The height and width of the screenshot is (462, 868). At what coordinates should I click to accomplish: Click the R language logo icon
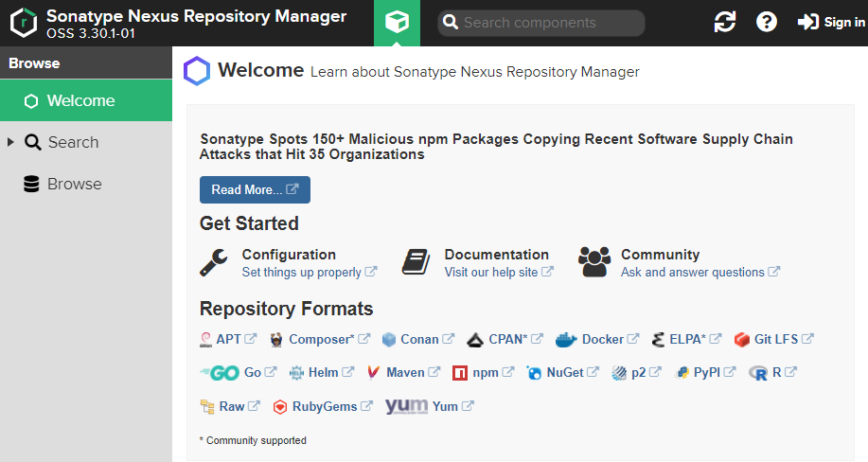point(758,373)
